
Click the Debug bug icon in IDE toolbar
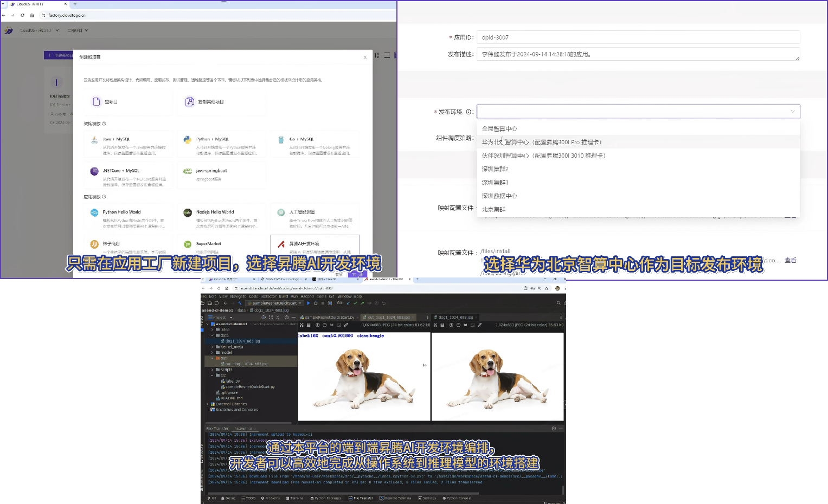tap(316, 303)
